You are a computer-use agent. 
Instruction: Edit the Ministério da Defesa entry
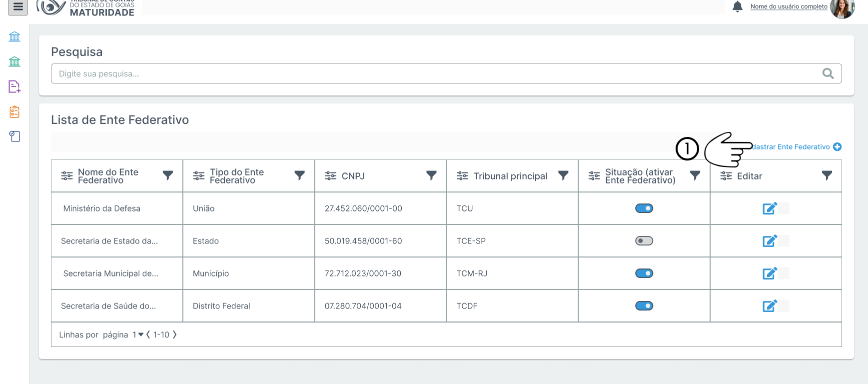[770, 208]
